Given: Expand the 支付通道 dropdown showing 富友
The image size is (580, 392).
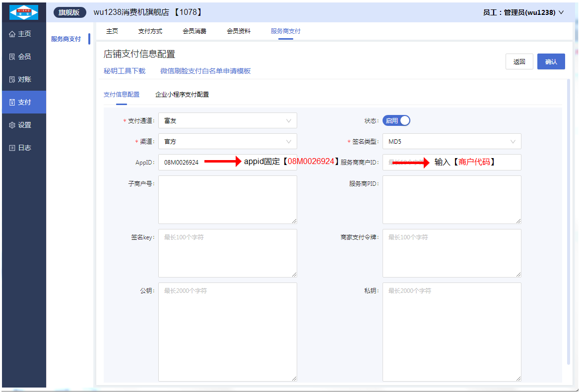Looking at the screenshot, I should click(227, 120).
